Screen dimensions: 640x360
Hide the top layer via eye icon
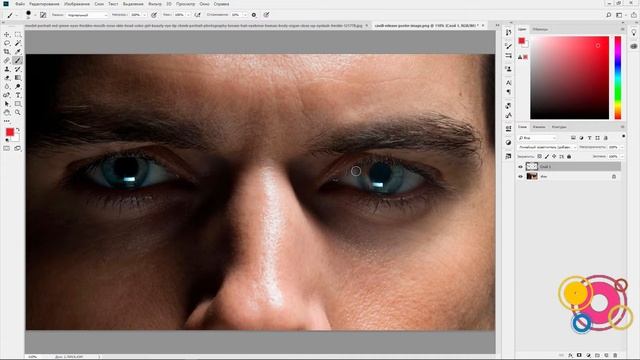coord(520,167)
